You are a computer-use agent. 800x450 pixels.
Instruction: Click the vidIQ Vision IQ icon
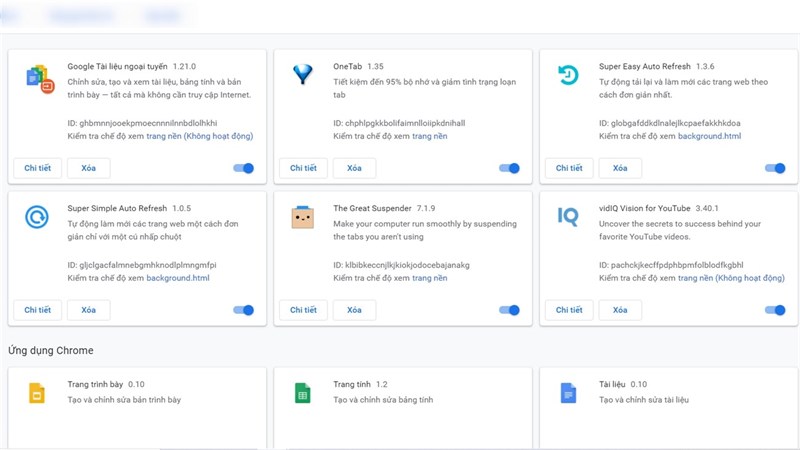568,216
